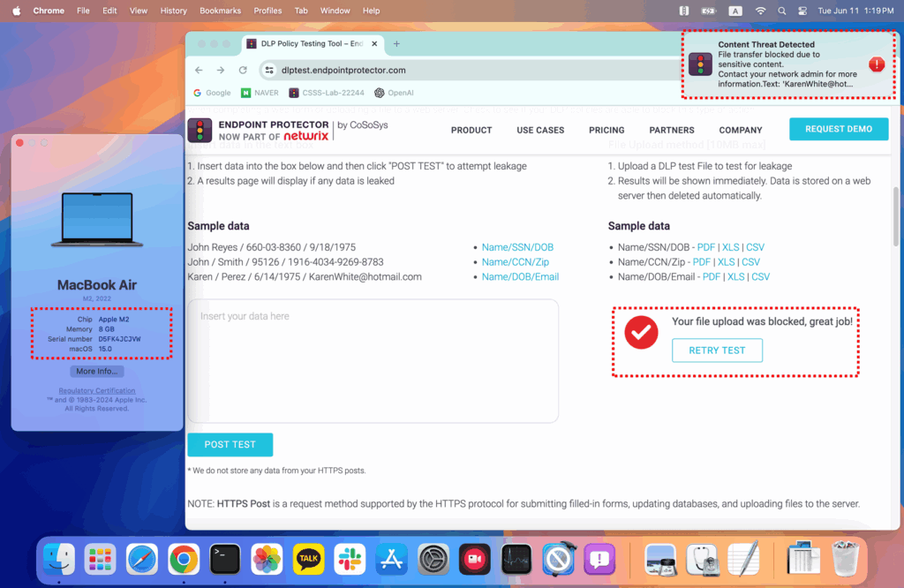904x588 pixels.
Task: Launch Safari from the Dock
Action: pyautogui.click(x=142, y=559)
